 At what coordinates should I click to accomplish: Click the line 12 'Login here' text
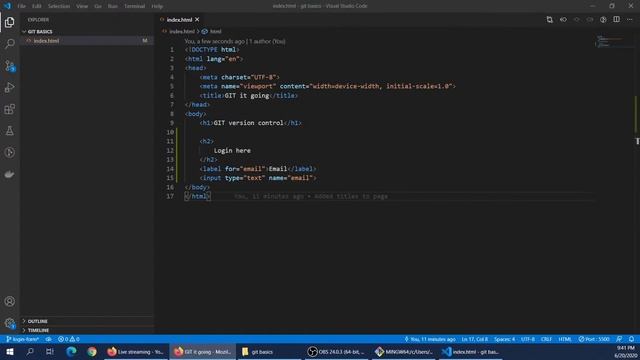click(x=232, y=151)
